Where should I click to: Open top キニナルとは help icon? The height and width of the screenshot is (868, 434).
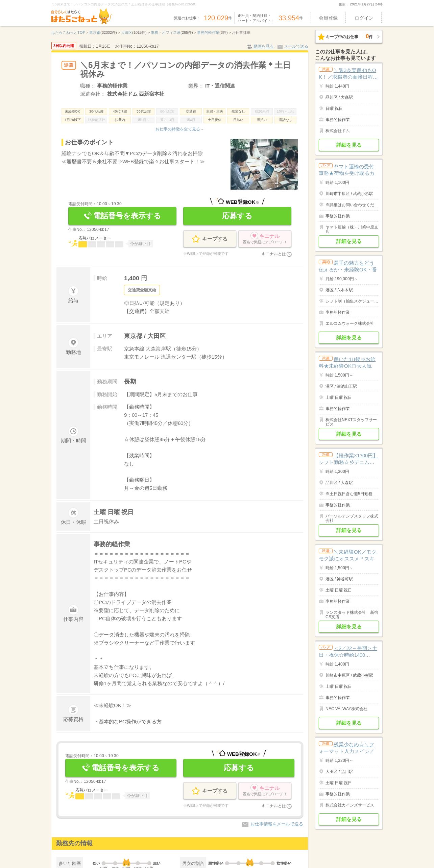289,254
